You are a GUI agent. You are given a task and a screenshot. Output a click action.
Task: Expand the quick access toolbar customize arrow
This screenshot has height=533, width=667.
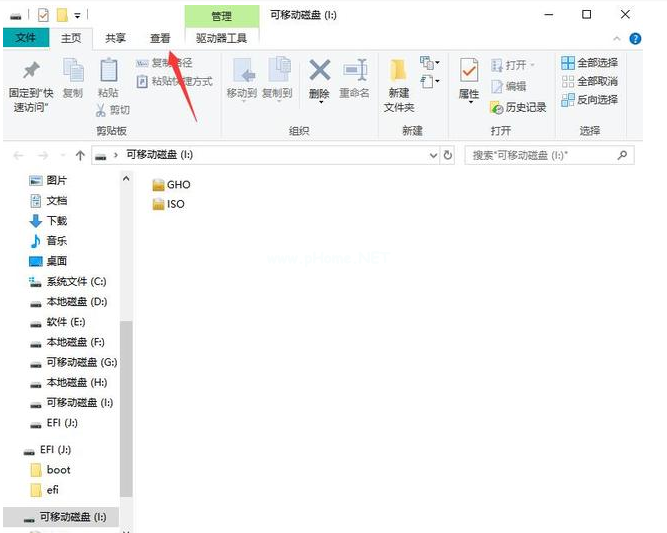click(77, 16)
